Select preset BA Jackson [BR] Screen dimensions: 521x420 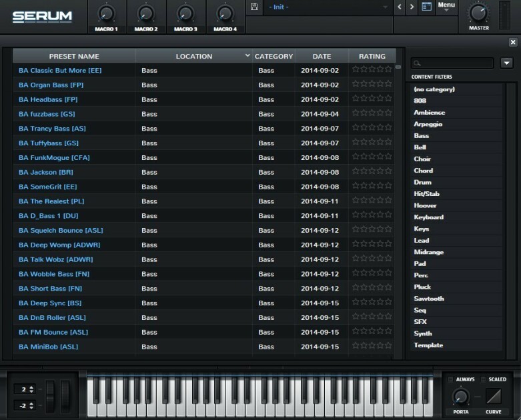46,172
